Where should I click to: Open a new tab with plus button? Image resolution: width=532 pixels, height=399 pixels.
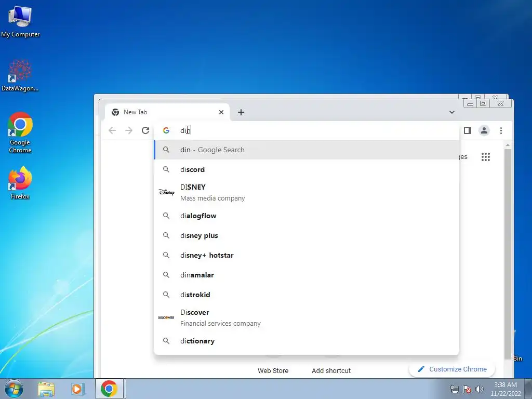241,112
